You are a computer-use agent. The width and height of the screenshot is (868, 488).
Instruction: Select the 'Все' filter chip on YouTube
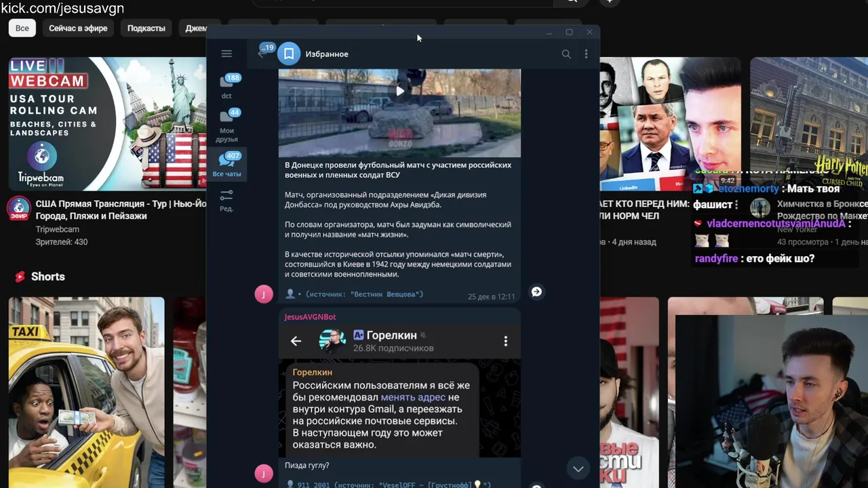point(22,28)
